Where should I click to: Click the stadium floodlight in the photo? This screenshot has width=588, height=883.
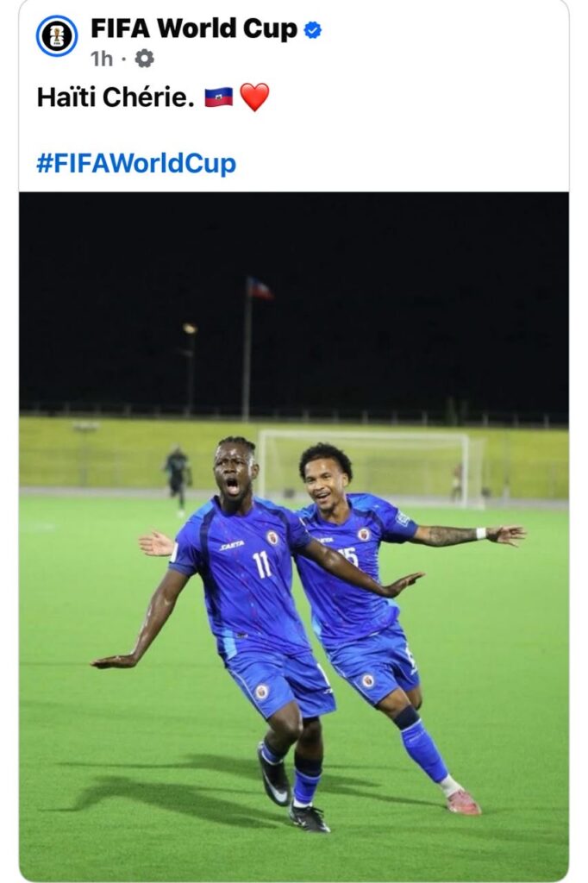[x=190, y=329]
